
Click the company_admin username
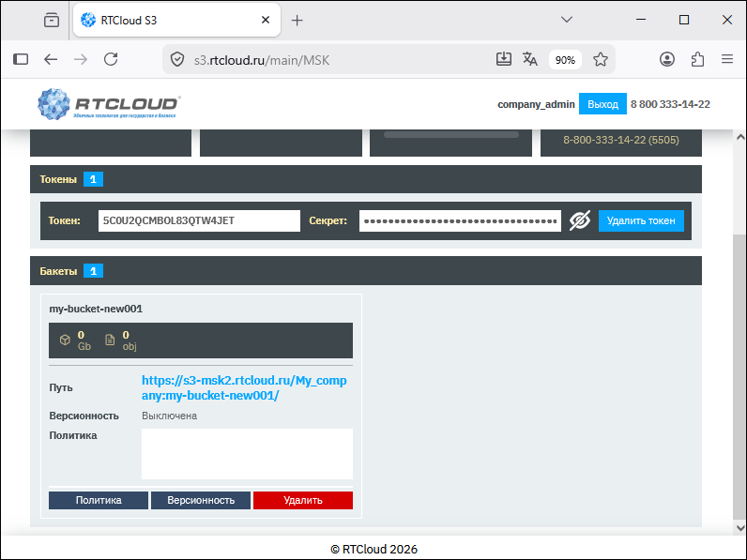click(536, 104)
